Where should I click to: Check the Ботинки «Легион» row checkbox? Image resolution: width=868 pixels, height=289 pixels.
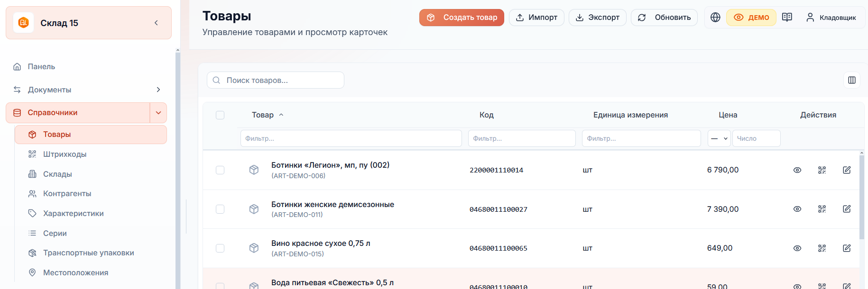click(220, 170)
